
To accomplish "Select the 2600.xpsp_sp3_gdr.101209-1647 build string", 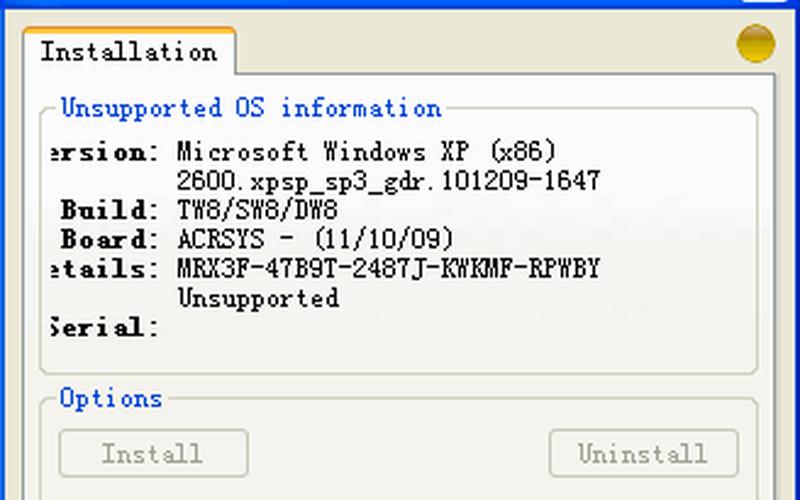I will click(x=388, y=181).
